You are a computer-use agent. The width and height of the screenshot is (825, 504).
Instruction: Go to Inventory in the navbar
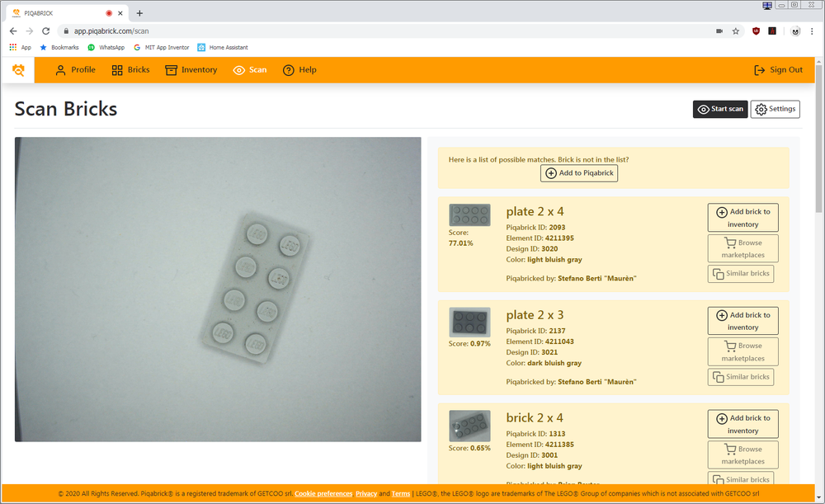191,70
